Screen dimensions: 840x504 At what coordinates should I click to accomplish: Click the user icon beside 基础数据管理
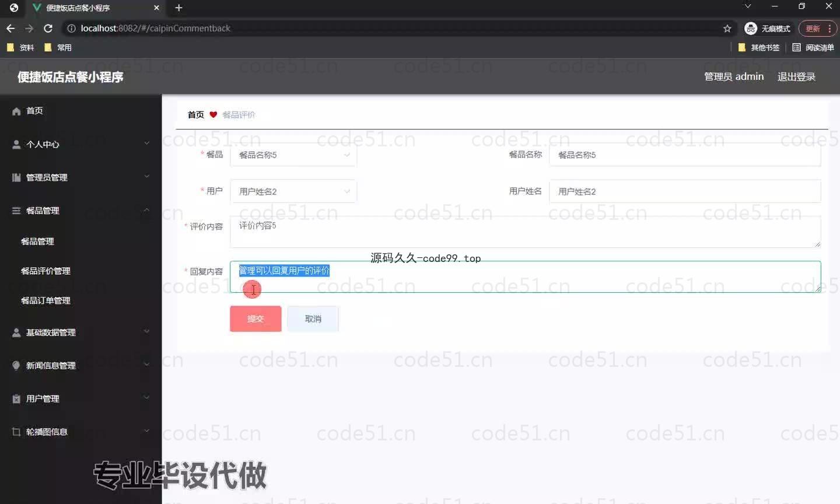16,332
